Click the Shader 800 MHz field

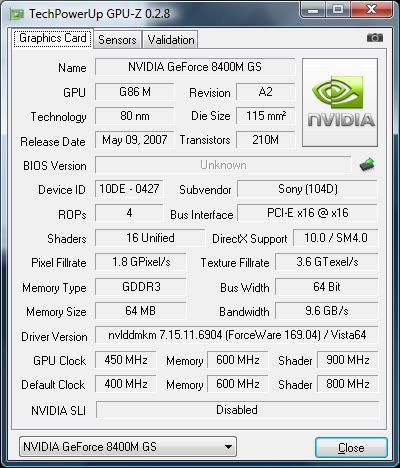pyautogui.click(x=348, y=384)
